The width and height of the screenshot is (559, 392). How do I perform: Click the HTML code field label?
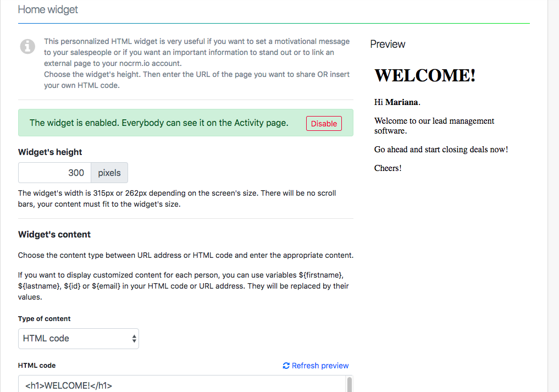pos(37,366)
